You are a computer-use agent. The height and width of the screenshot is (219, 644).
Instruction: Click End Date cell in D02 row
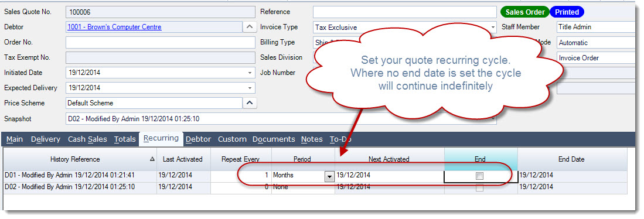pos(572,187)
